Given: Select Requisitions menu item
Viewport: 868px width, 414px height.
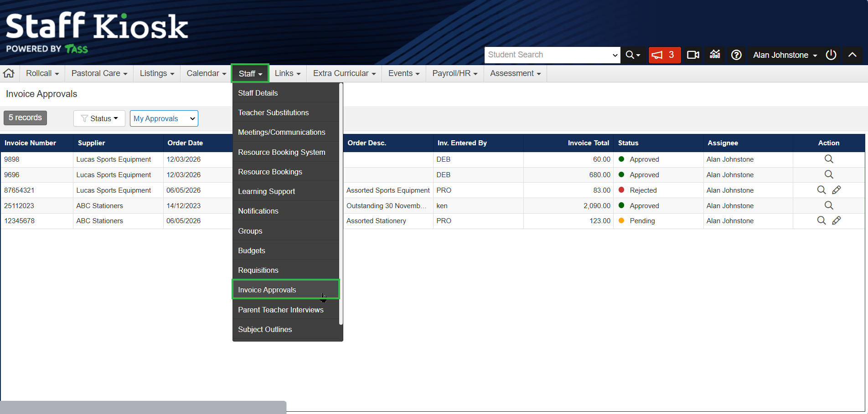Looking at the screenshot, I should 286,270.
